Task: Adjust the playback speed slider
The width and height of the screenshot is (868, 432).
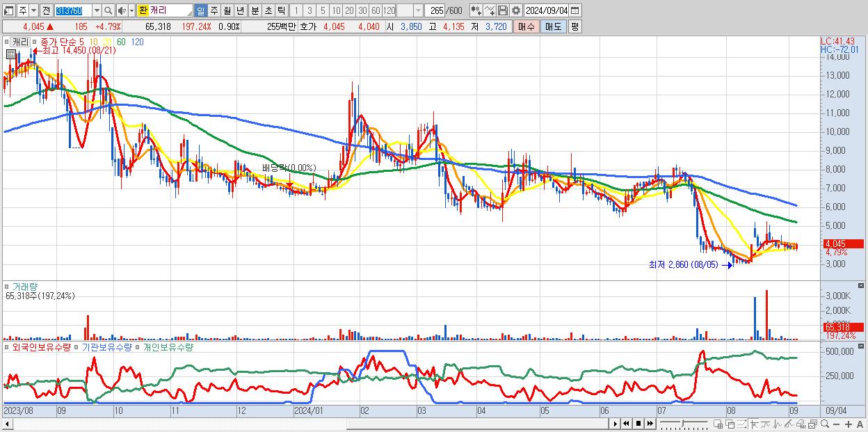Action: 684,423
